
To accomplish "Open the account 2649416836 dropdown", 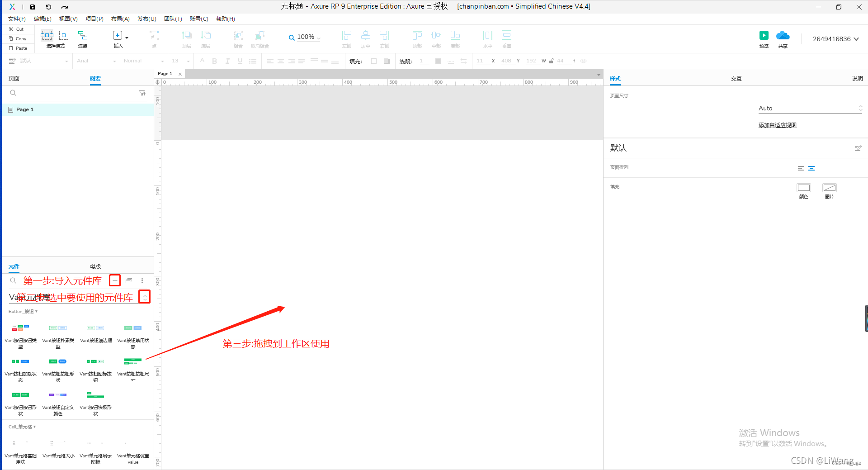I will coord(835,39).
